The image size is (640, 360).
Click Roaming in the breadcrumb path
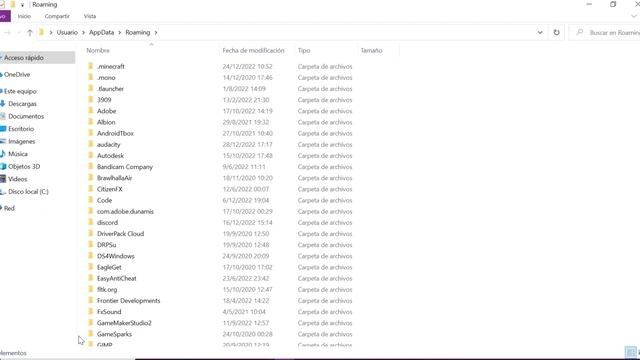click(x=138, y=32)
